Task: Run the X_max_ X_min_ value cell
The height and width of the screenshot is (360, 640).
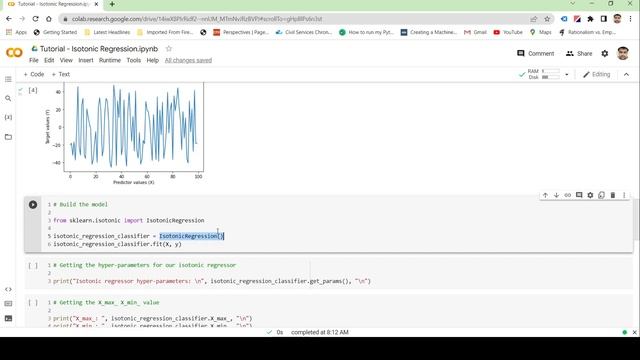Action: pyautogui.click(x=33, y=303)
